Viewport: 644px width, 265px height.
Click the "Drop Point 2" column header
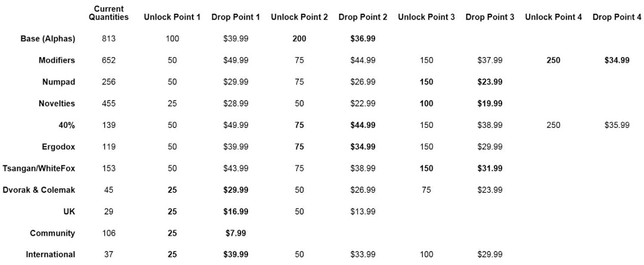click(363, 17)
